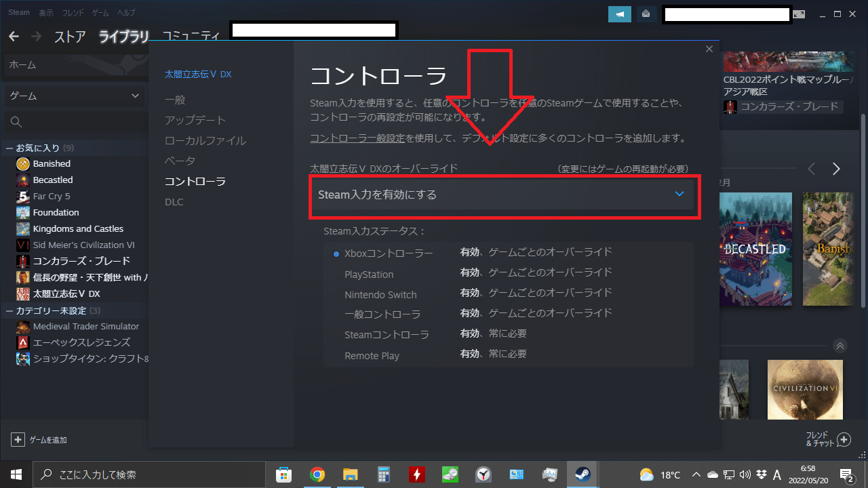Viewport: 868px width, 488px height.
Task: Click the Steam announcements megaphone icon
Action: [x=620, y=14]
